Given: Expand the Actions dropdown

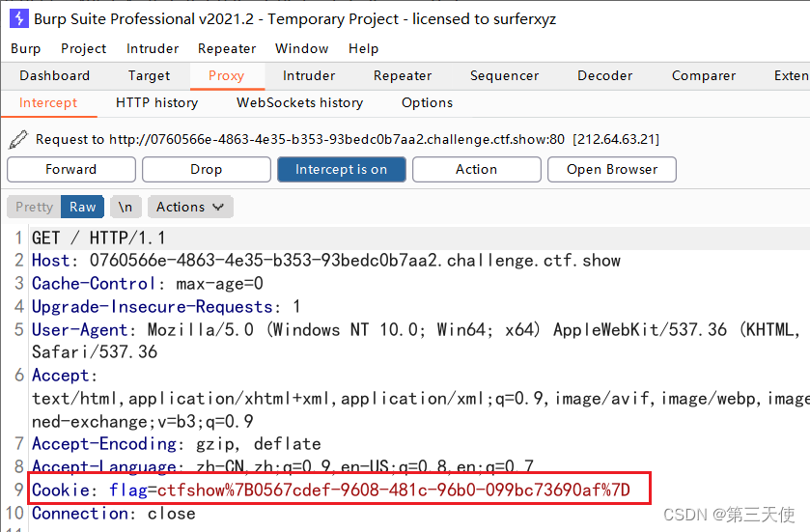Looking at the screenshot, I should pyautogui.click(x=190, y=208).
